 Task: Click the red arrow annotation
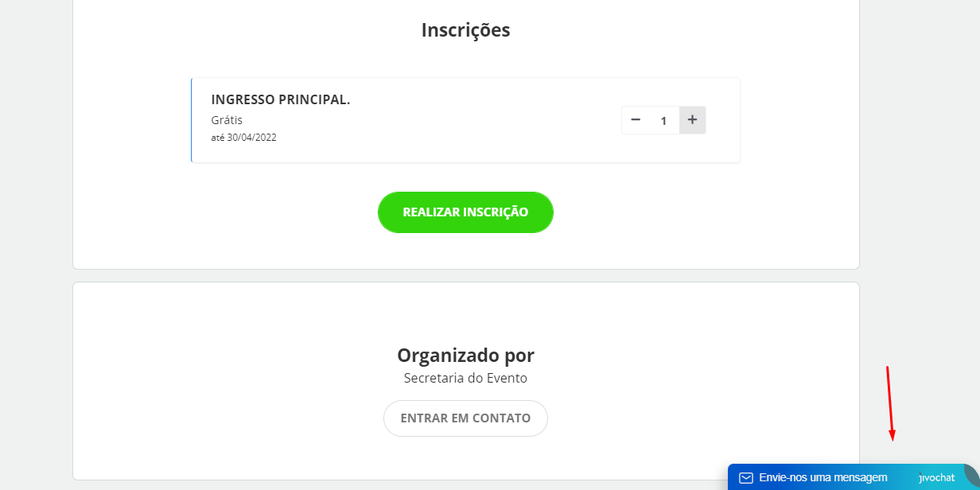click(890, 403)
